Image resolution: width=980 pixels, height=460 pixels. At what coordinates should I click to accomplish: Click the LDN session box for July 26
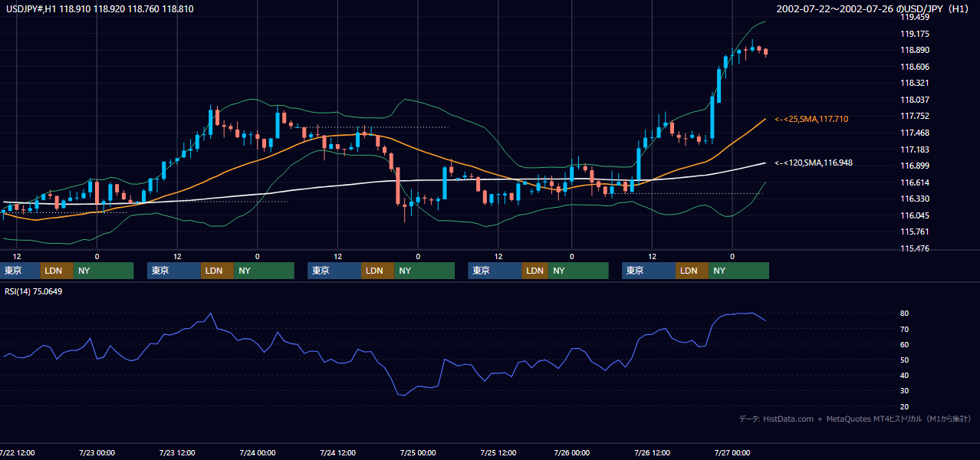[x=692, y=271]
